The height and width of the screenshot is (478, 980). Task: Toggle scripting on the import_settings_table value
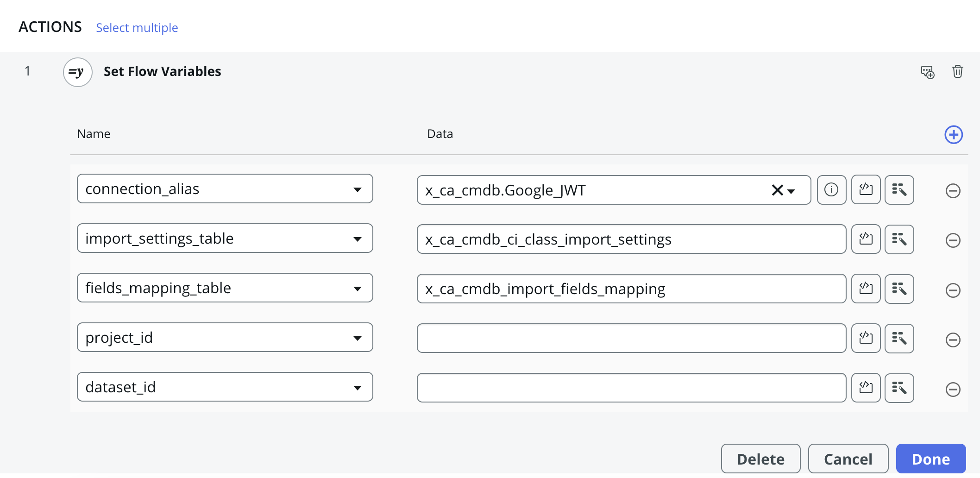click(x=866, y=239)
